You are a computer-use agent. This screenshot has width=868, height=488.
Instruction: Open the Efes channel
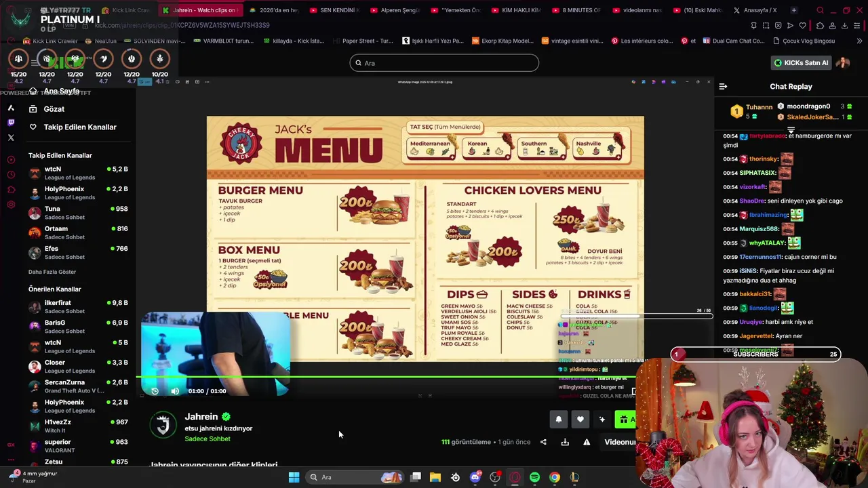pyautogui.click(x=78, y=252)
